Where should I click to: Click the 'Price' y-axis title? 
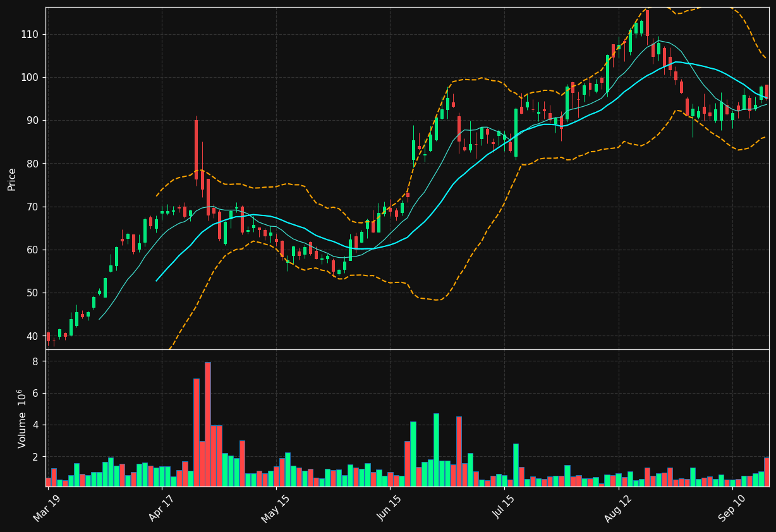(12, 179)
